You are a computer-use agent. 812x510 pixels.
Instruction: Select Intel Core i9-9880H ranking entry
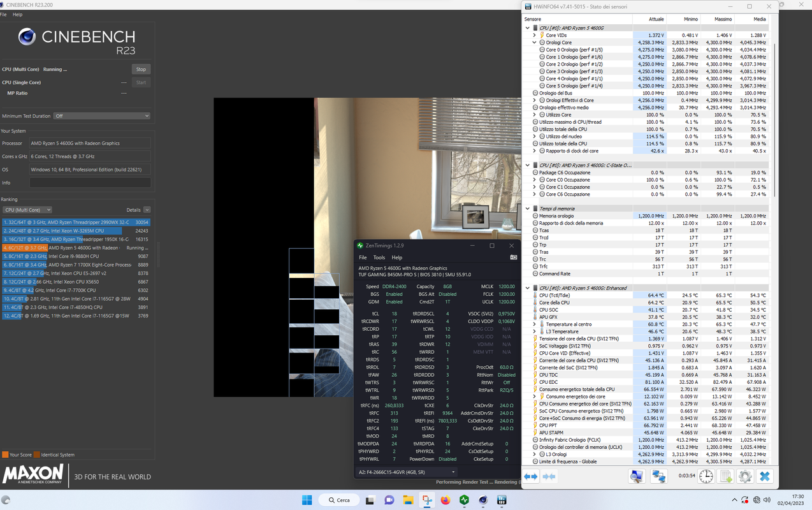tap(76, 256)
